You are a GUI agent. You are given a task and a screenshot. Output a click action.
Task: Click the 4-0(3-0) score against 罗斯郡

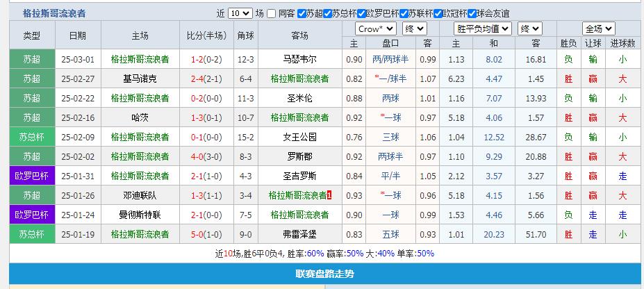click(205, 156)
